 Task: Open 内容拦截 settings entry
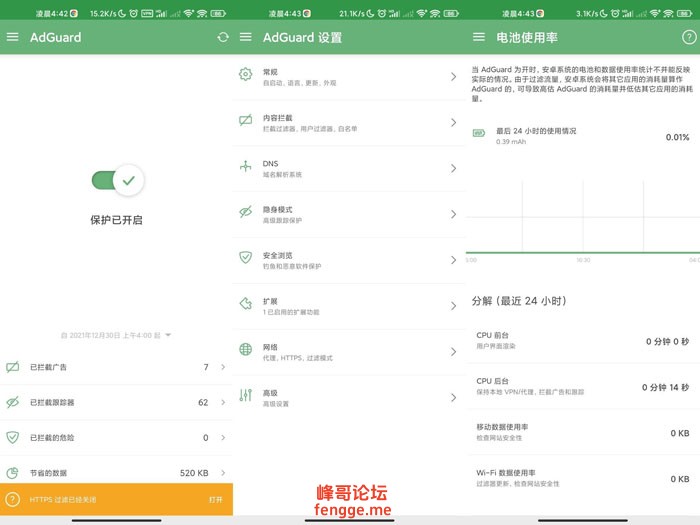349,123
